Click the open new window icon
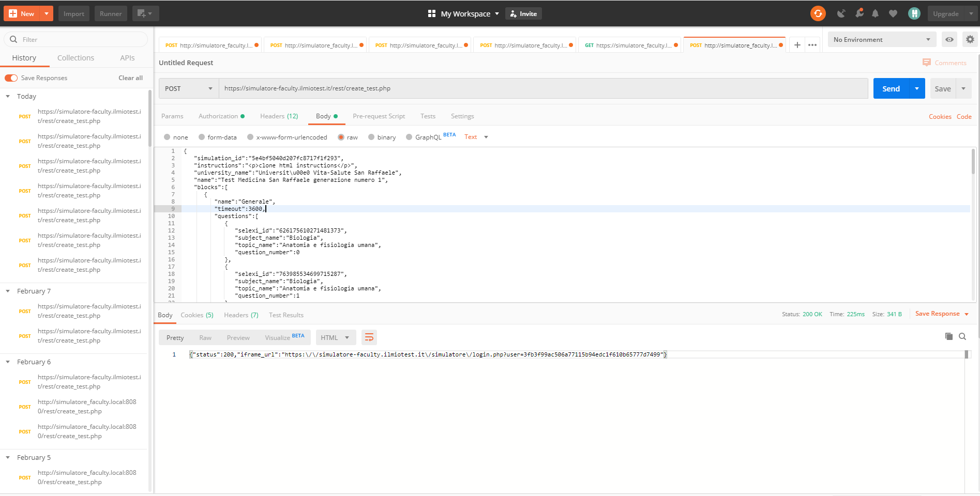Viewport: 980px width, 496px height. click(145, 13)
